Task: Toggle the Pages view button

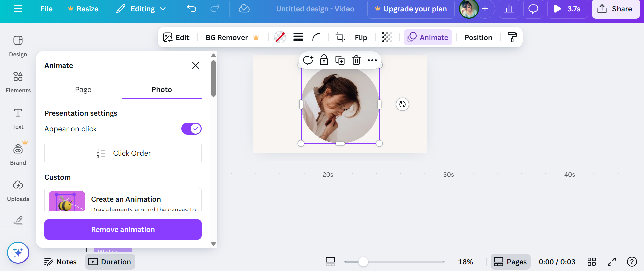Action: pos(511,262)
